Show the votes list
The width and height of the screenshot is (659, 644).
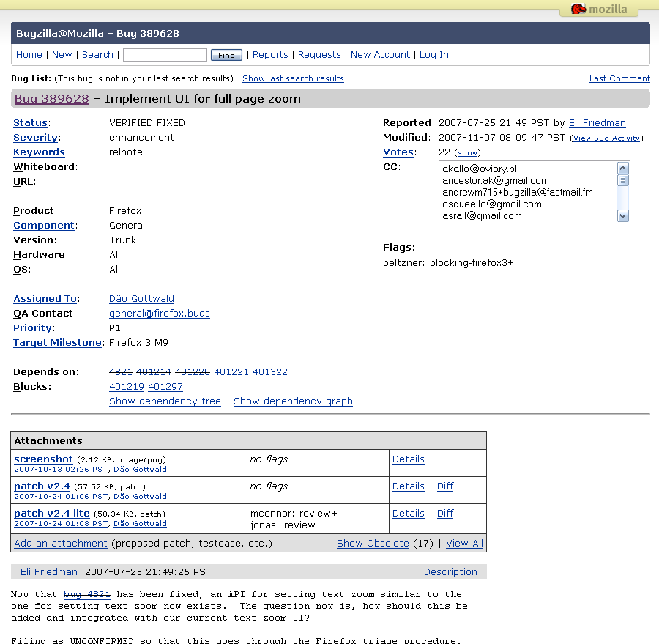click(468, 152)
